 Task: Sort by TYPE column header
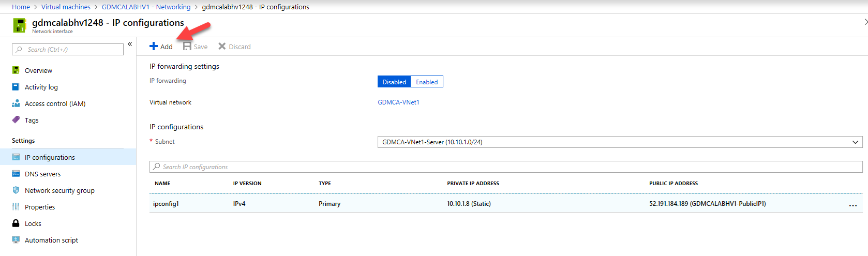tap(325, 183)
